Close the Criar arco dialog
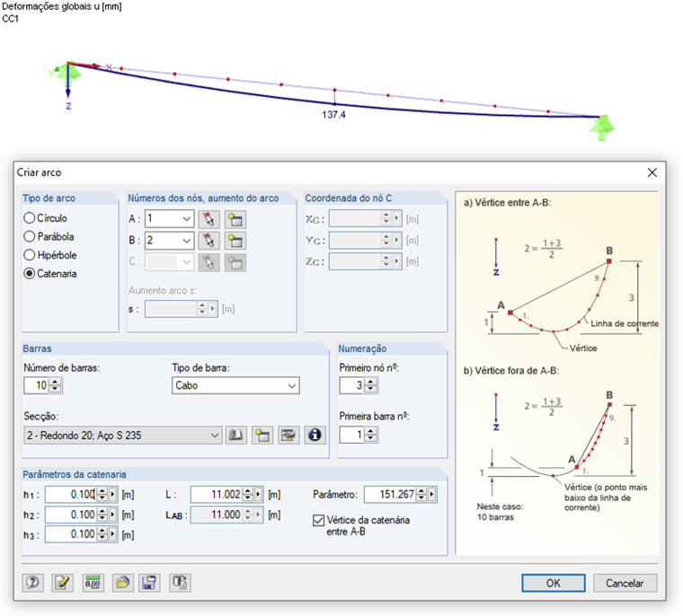This screenshot has width=683, height=616. [652, 172]
